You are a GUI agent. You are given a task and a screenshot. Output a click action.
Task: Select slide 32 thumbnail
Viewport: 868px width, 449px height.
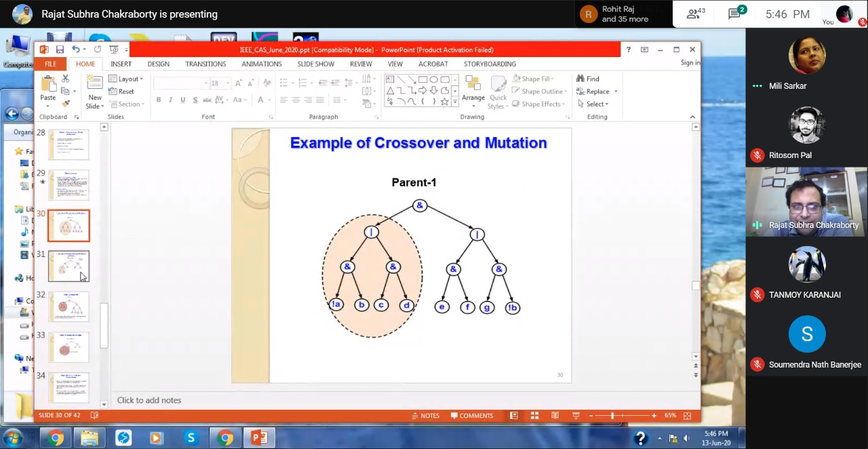(68, 307)
